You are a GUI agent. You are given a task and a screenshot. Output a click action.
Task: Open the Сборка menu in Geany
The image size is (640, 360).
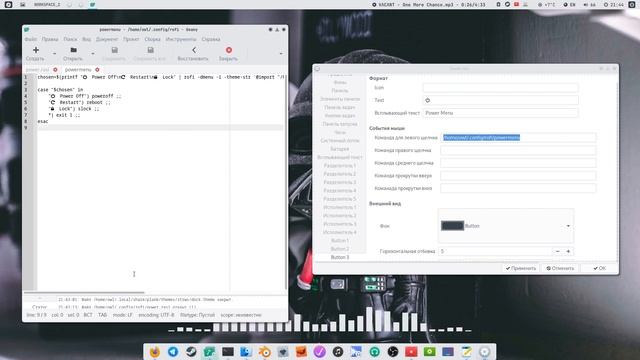pyautogui.click(x=152, y=39)
